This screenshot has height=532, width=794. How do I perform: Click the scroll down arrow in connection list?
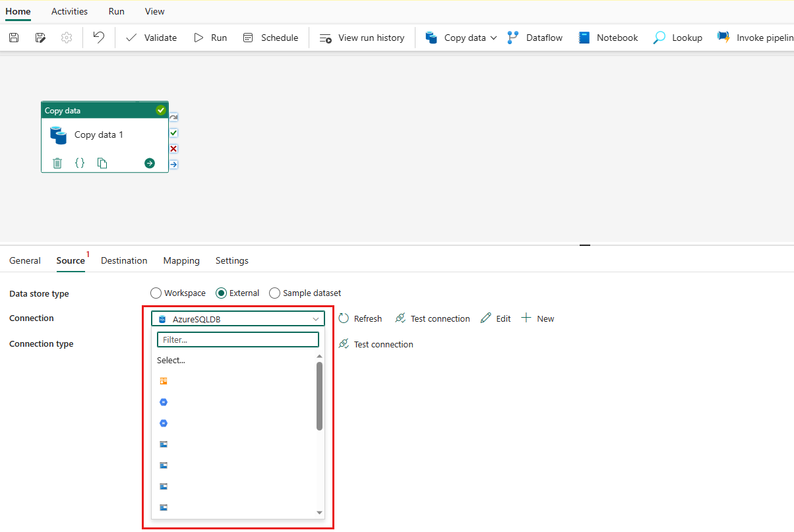pyautogui.click(x=320, y=512)
